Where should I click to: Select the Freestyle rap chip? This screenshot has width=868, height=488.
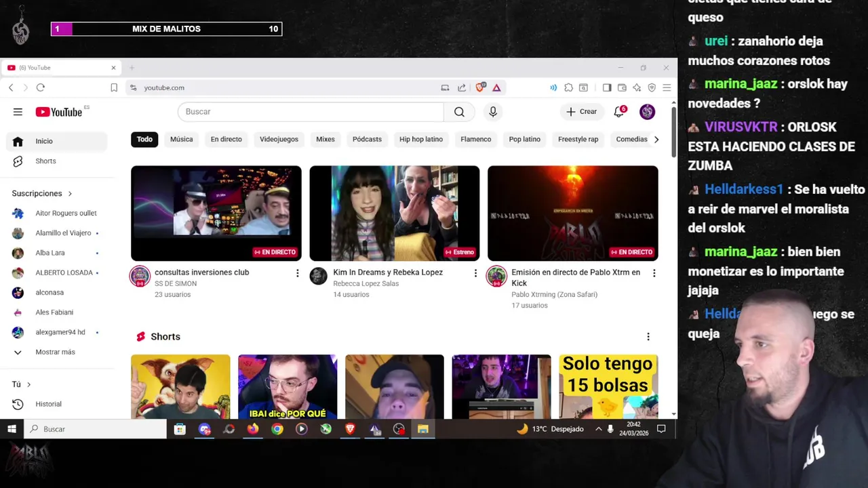[578, 139]
